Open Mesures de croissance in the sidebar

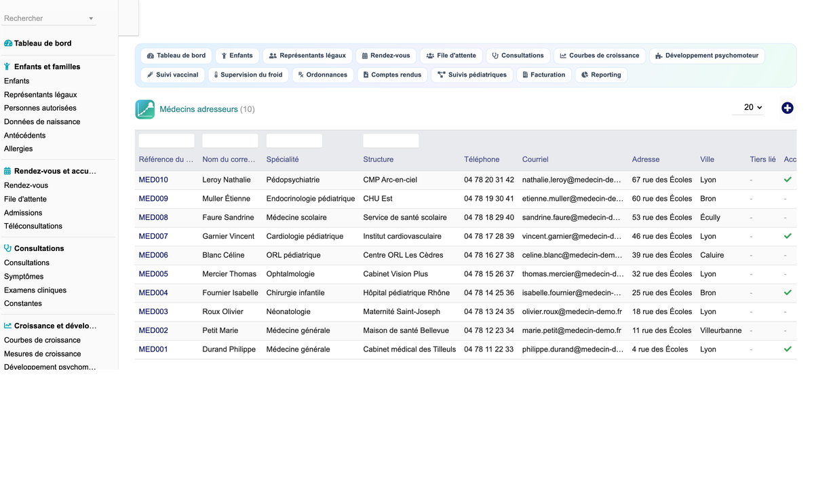tap(43, 353)
